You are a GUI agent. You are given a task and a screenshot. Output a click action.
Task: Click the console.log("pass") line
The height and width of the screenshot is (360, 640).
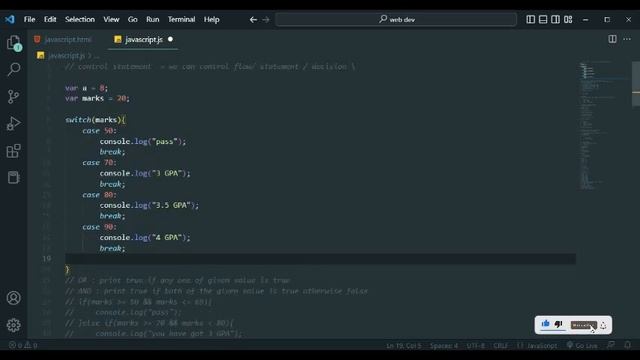pyautogui.click(x=143, y=142)
